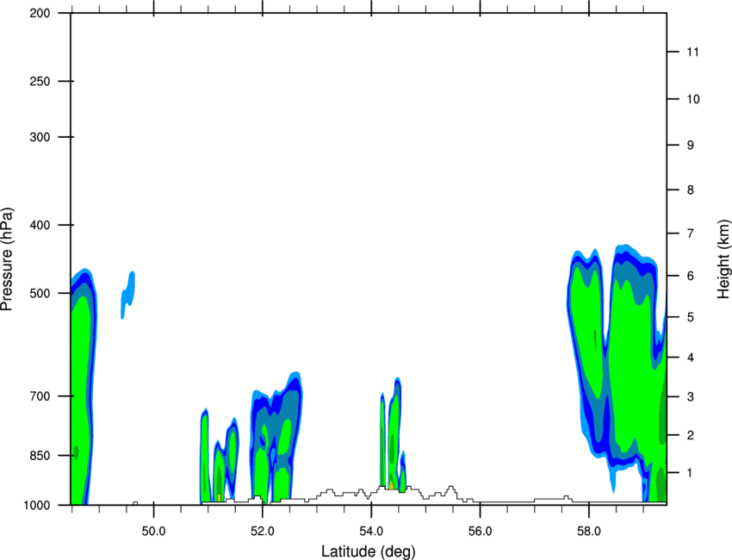
Task: Click the 4 km height label
Action: pyautogui.click(x=691, y=358)
